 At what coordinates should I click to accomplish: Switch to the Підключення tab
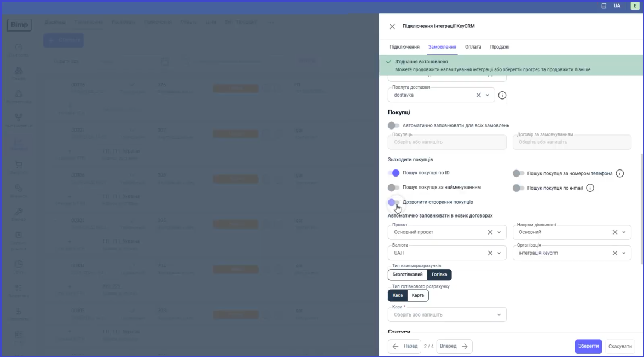(404, 47)
